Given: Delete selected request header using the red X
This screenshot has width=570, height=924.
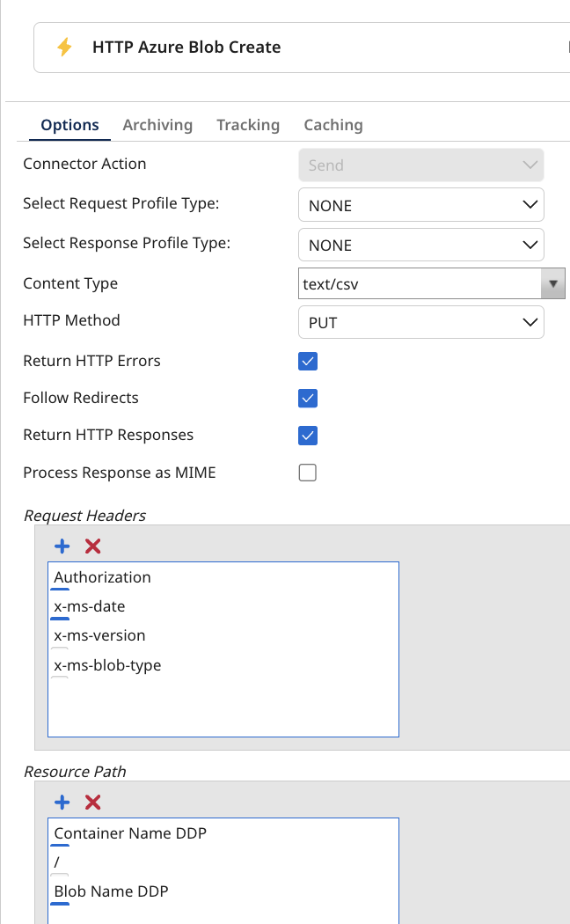Looking at the screenshot, I should tap(91, 546).
